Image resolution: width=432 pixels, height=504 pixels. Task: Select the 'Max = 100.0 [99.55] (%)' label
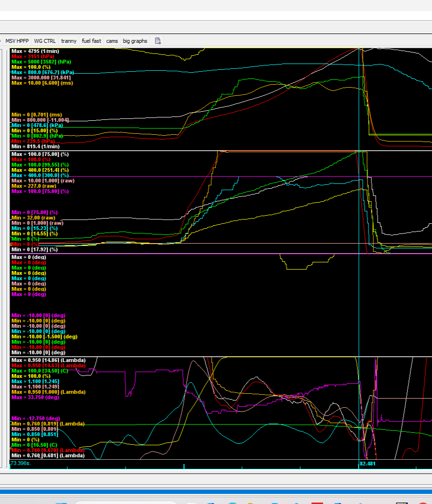(x=40, y=165)
